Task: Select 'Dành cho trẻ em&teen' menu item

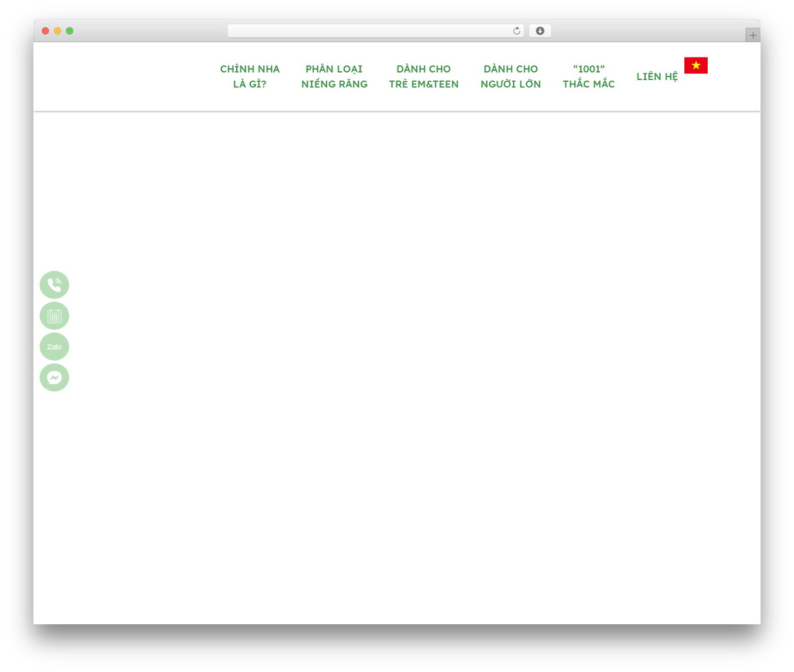Action: pyautogui.click(x=424, y=76)
